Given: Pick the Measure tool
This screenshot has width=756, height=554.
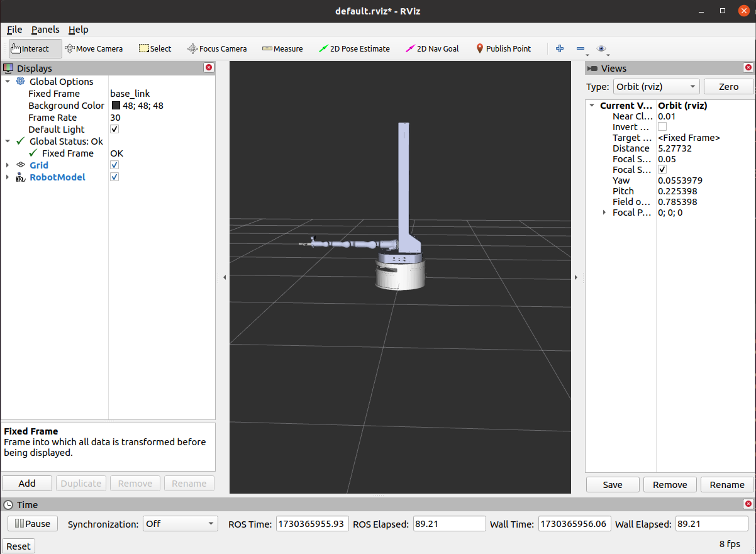Looking at the screenshot, I should (282, 48).
